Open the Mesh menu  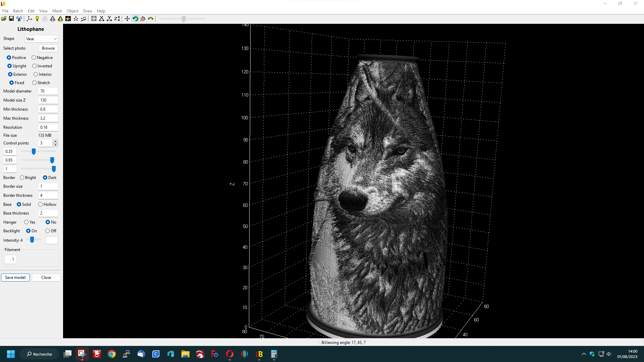[x=57, y=11]
